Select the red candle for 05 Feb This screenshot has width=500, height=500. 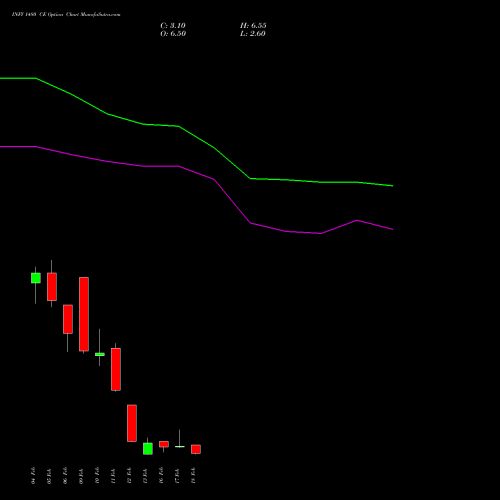pos(52,287)
